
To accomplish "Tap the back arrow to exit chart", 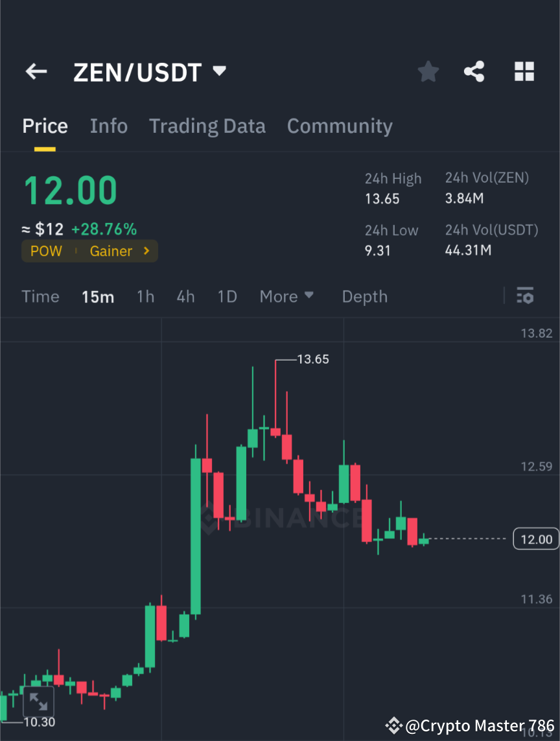I will 36,71.
